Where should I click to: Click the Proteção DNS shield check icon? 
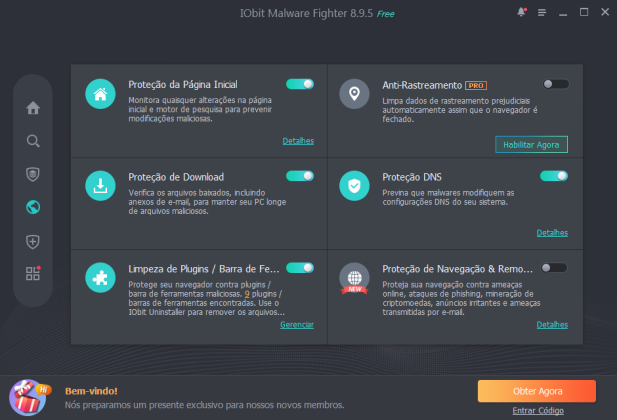click(x=355, y=186)
